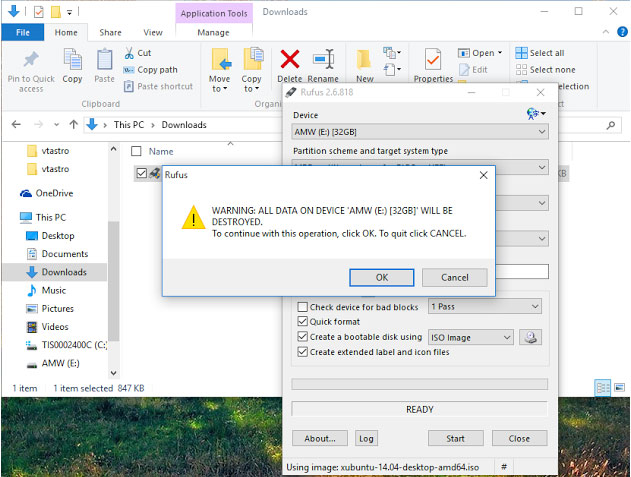Switch to the Share ribbon tab
631x477 pixels.
110,33
